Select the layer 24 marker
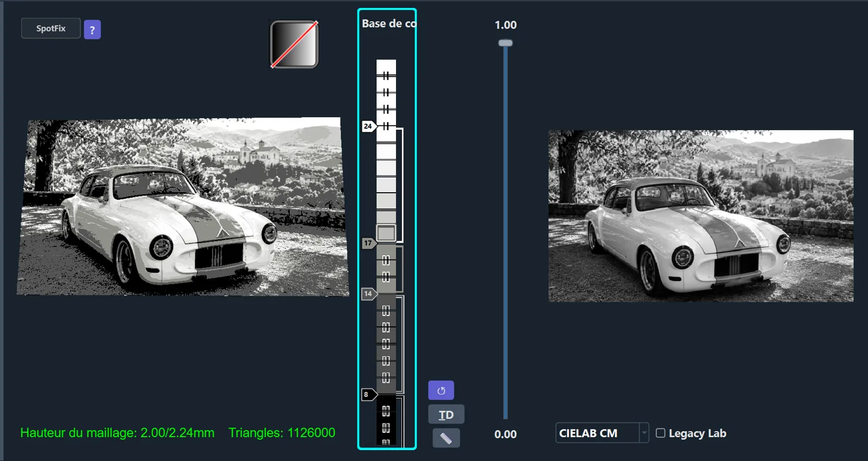The image size is (868, 461). click(x=369, y=127)
